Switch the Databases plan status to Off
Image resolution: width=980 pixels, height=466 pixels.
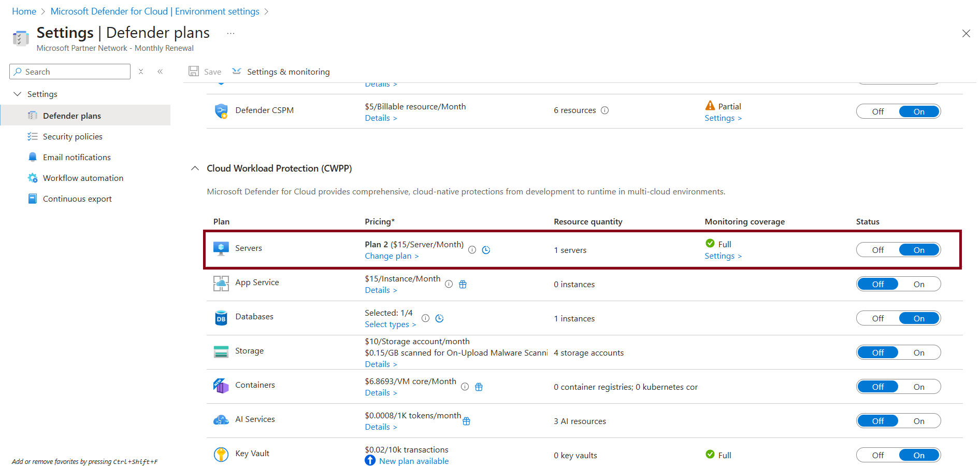tap(878, 318)
